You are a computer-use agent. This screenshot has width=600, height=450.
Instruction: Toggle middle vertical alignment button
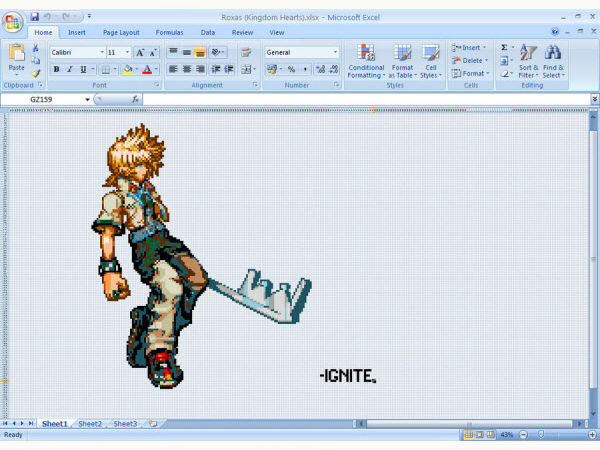[x=186, y=52]
